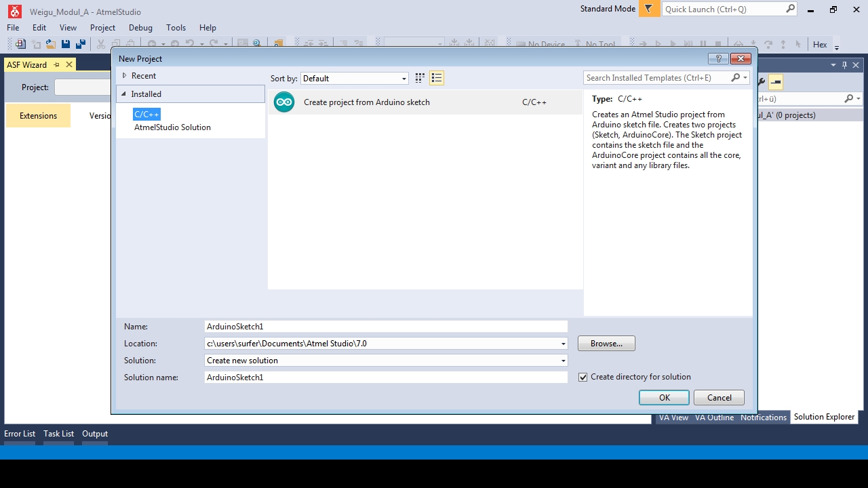Click the Open File folder icon
The height and width of the screenshot is (488, 868).
coord(50,44)
